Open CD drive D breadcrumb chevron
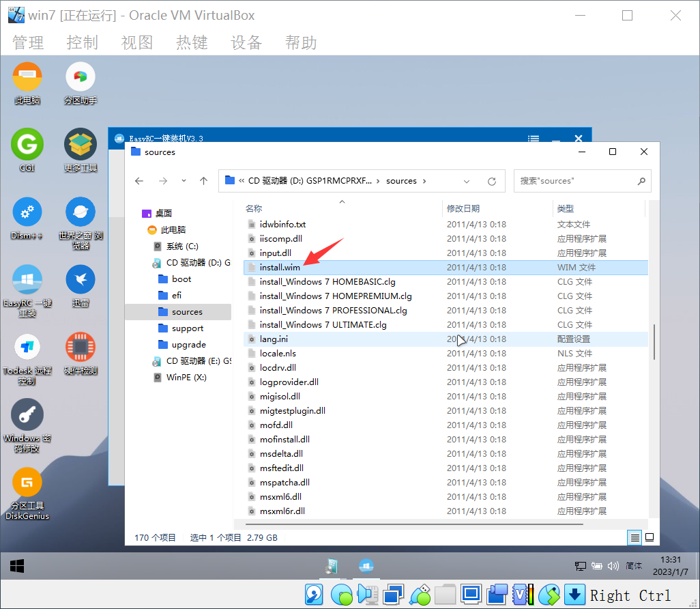Image resolution: width=700 pixels, height=609 pixels. [378, 181]
